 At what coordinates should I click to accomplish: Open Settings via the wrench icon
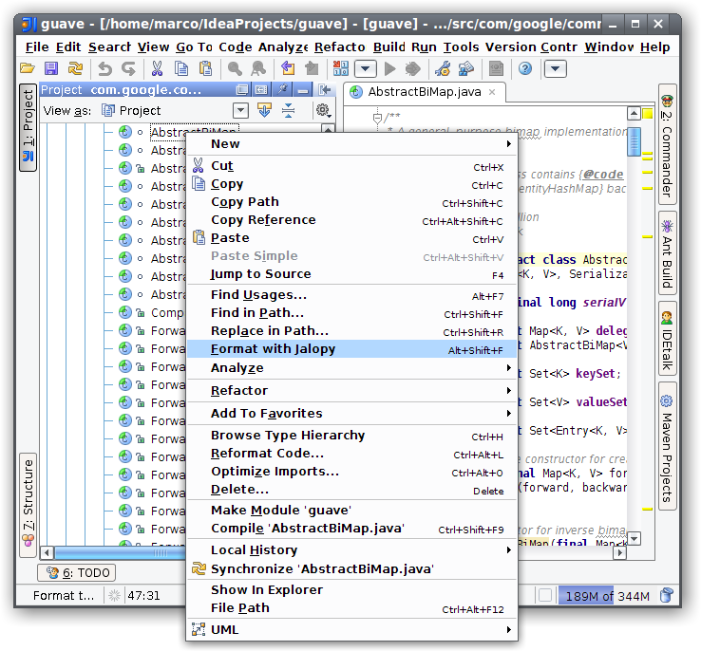tap(443, 68)
